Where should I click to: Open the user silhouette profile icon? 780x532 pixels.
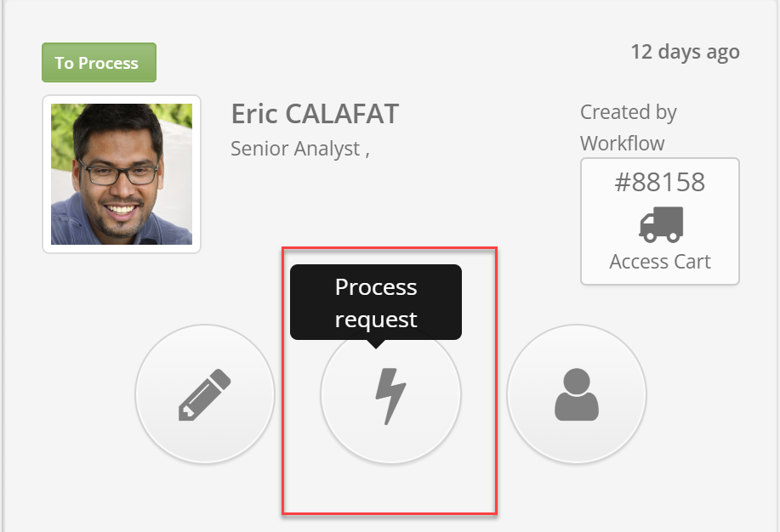point(577,394)
